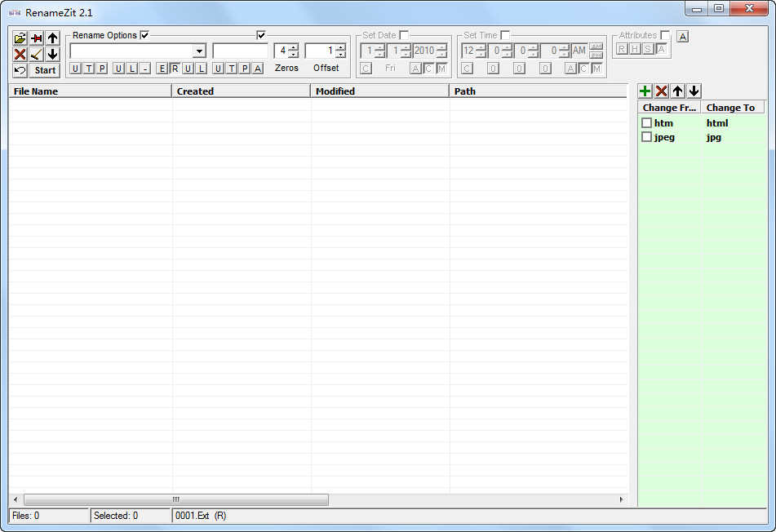Viewport: 776px width, 532px height.
Task: Move file up with main toolbar up arrow
Action: pos(52,38)
